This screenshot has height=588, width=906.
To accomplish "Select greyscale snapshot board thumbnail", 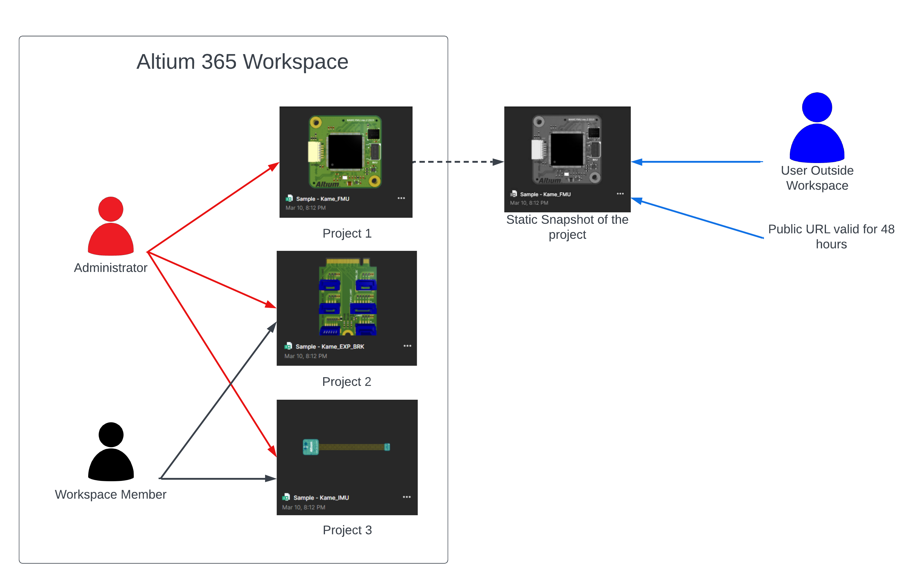I will [567, 149].
